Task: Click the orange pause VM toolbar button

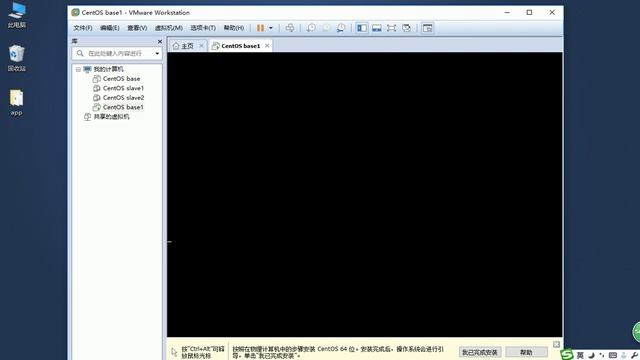Action: pos(260,28)
